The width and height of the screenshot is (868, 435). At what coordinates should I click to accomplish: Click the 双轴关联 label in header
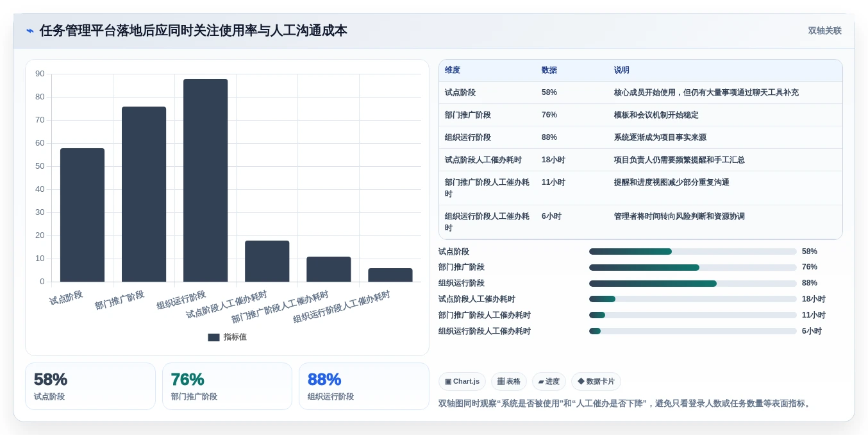point(824,31)
